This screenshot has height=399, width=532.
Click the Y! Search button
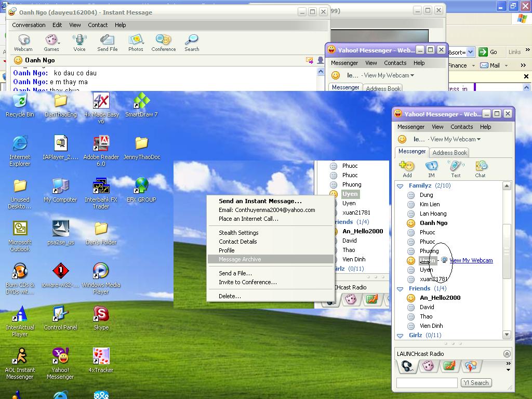click(x=476, y=383)
